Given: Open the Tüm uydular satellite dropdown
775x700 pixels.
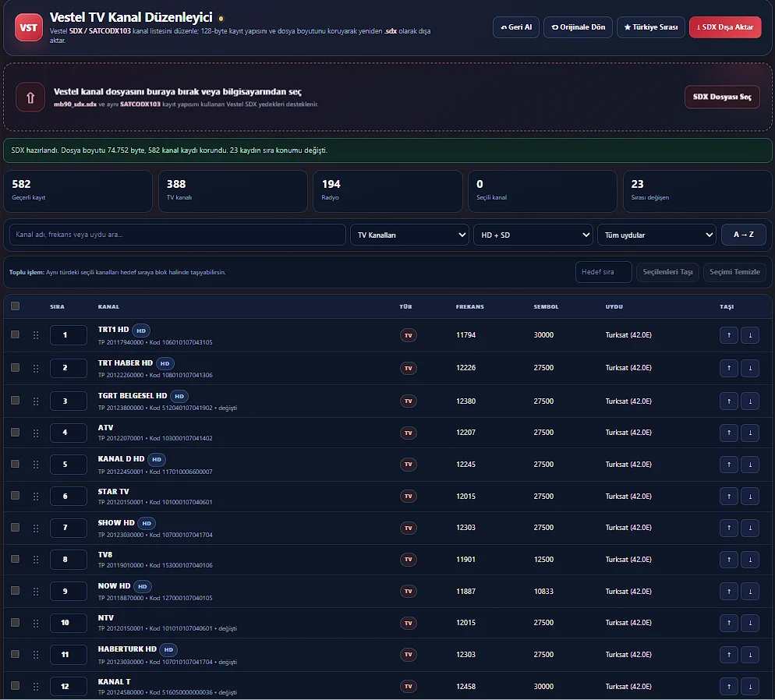Looking at the screenshot, I should coord(656,235).
